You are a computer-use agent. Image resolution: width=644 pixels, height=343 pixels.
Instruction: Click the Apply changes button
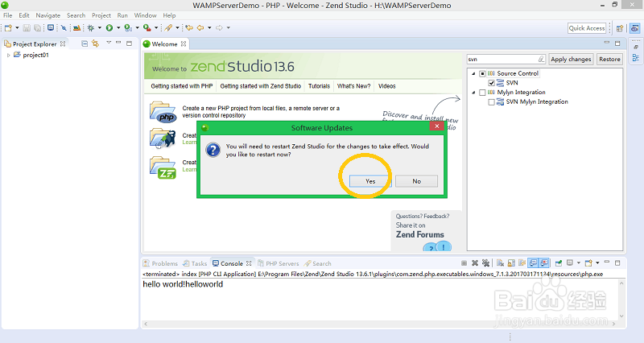[x=571, y=59]
